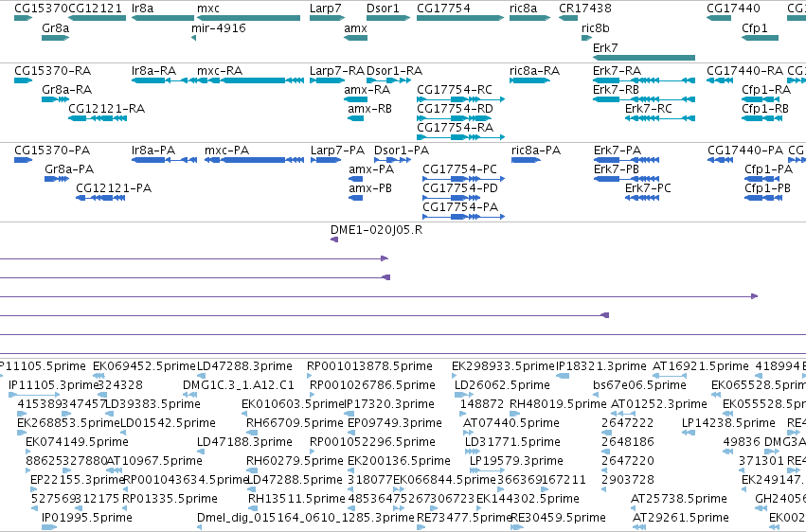Open the Erk7-RA transcript label

tap(617, 71)
